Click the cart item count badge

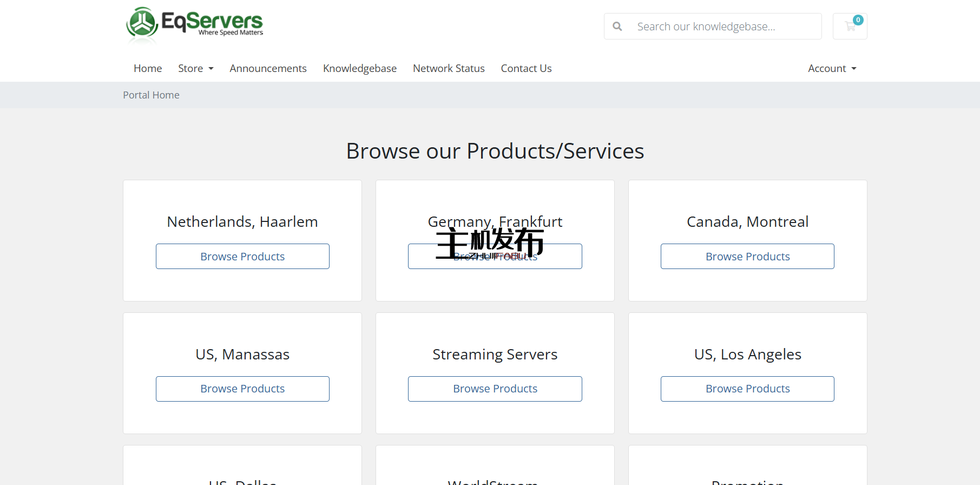[858, 20]
